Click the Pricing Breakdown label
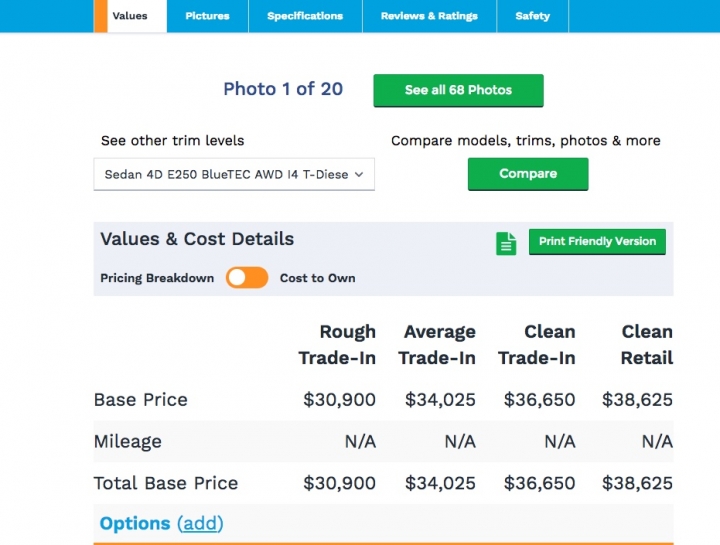 (157, 278)
